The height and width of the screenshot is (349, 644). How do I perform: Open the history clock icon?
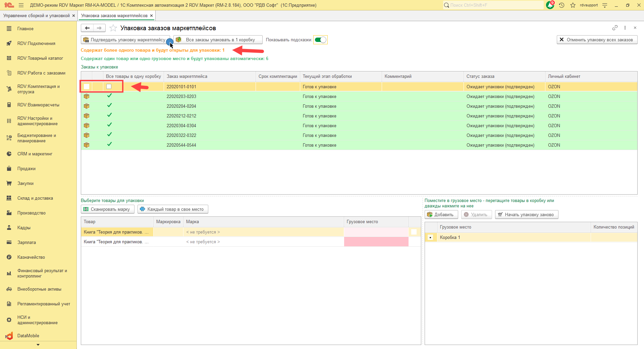(562, 5)
